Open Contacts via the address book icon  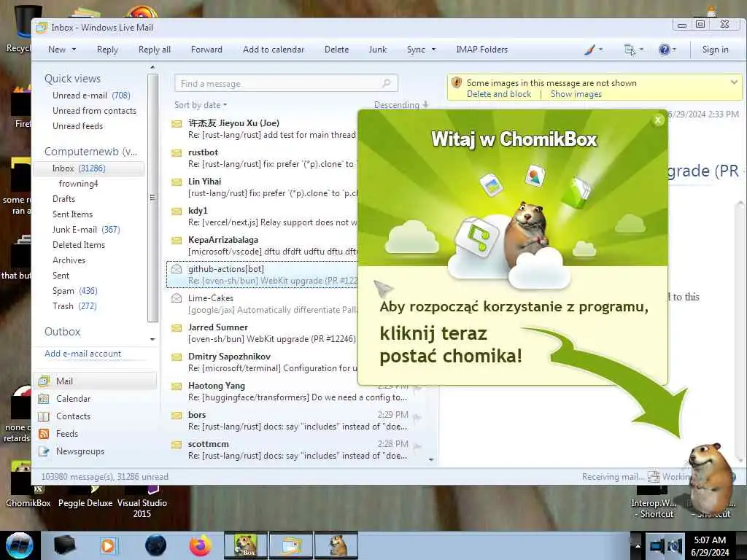(44, 416)
